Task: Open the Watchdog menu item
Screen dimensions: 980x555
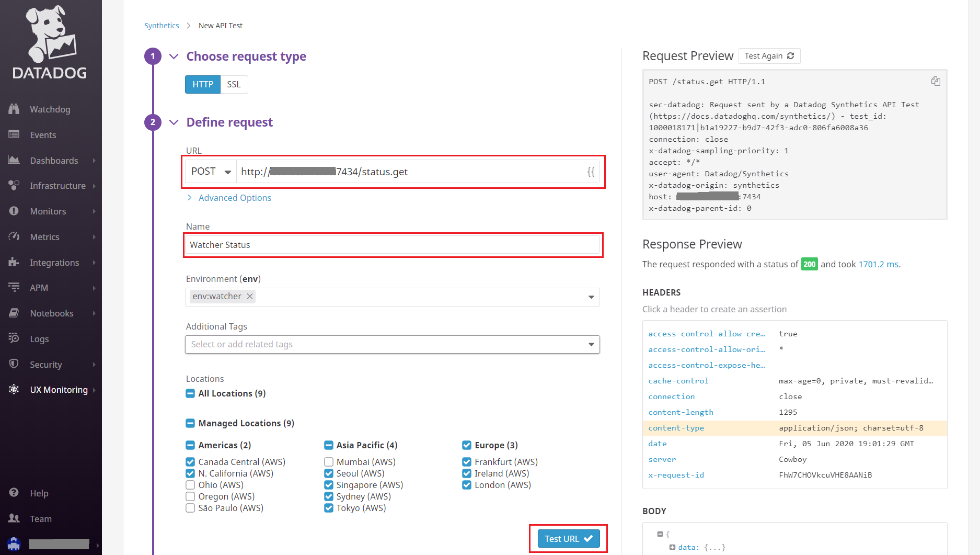Action: (x=51, y=109)
